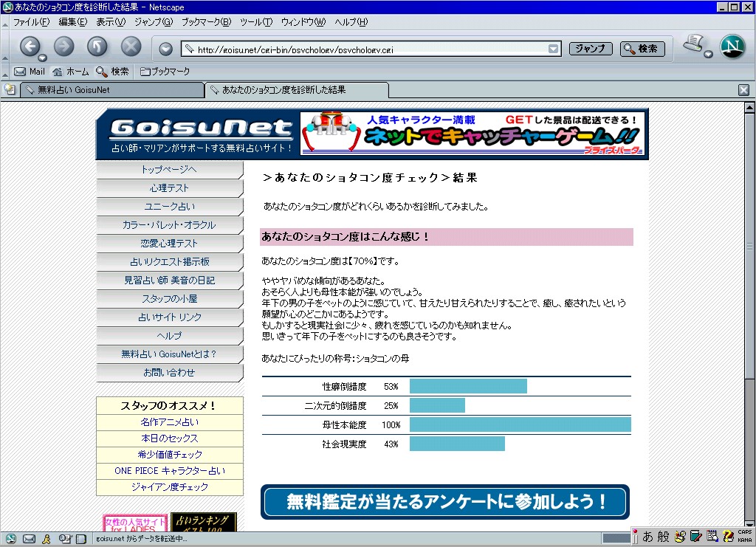Open カラー・パレット・オラクル in the sidebar
The image size is (756, 547).
click(170, 225)
